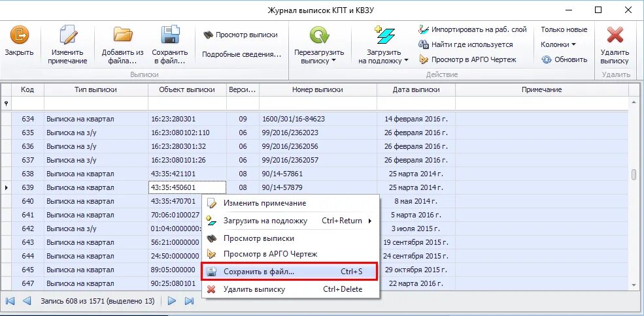Select cell 99/2016/2362057 in row 637
The width and height of the screenshot is (644, 316).
[x=318, y=160]
